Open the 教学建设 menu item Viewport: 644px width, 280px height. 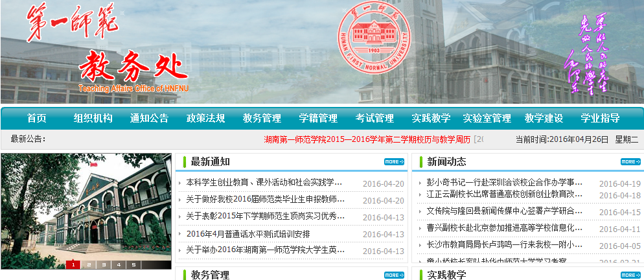544,119
